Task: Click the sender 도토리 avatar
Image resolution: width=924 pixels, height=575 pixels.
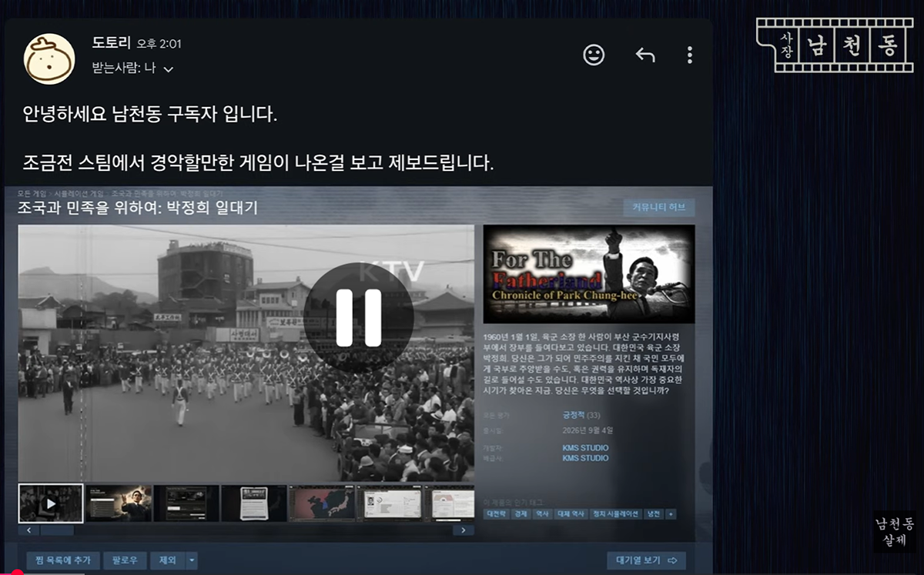Action: 49,59
